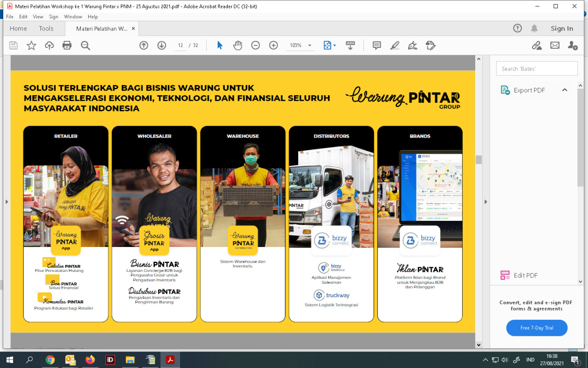Activate the Highlight text pen tool

click(395, 46)
